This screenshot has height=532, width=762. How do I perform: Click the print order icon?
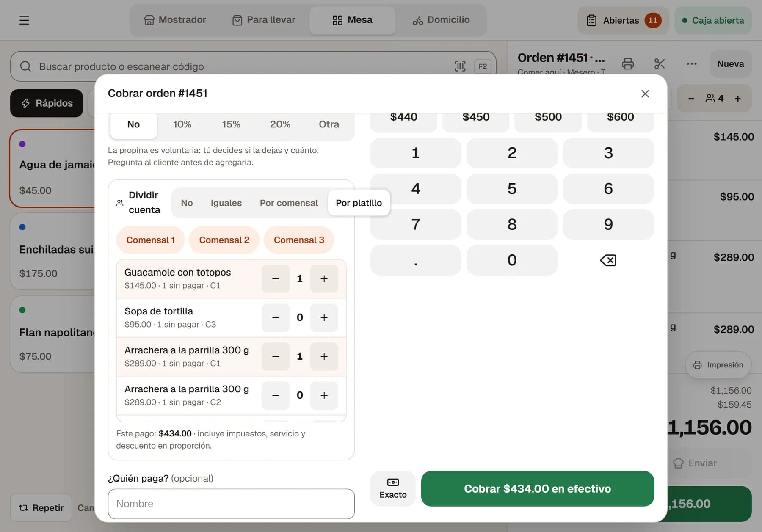(628, 64)
